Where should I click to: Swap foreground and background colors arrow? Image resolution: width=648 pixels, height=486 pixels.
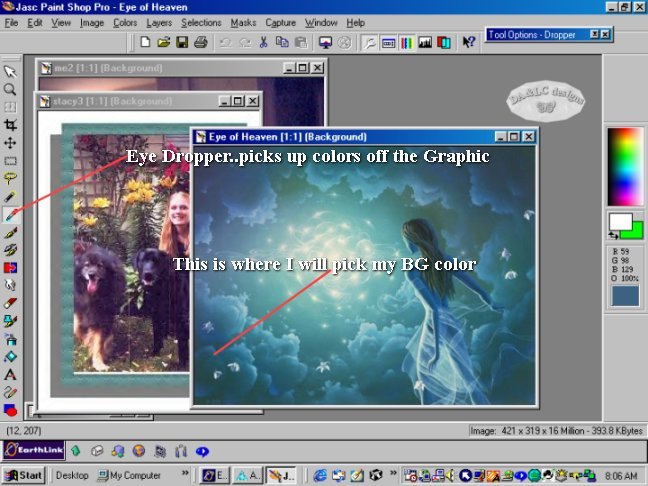coord(613,236)
